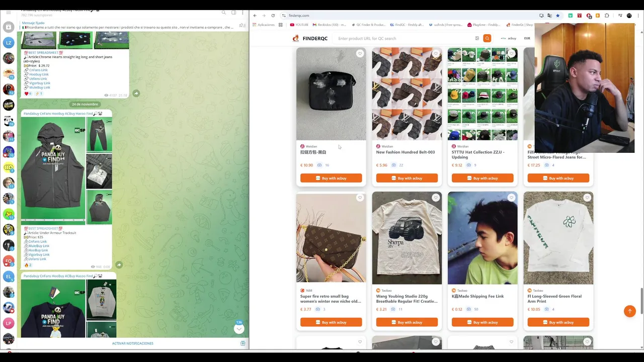This screenshot has height=362, width=644.
Task: Open Chrome extensions puzzle icon
Action: tap(607, 16)
